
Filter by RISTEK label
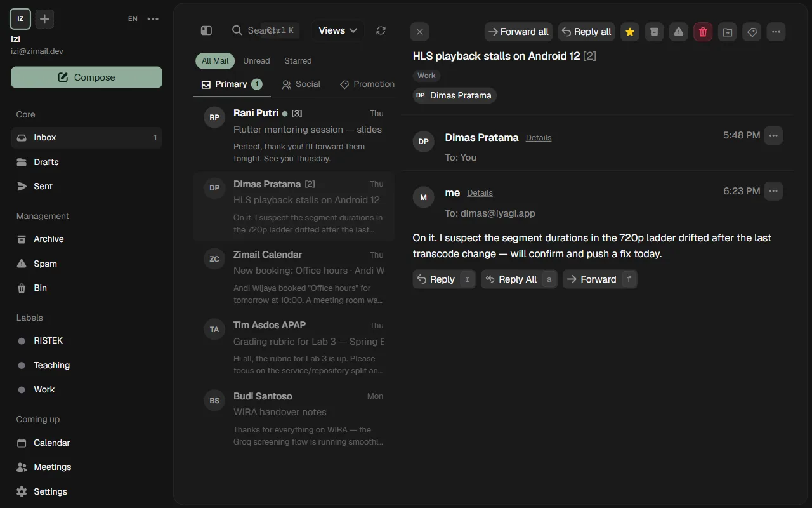point(86,341)
